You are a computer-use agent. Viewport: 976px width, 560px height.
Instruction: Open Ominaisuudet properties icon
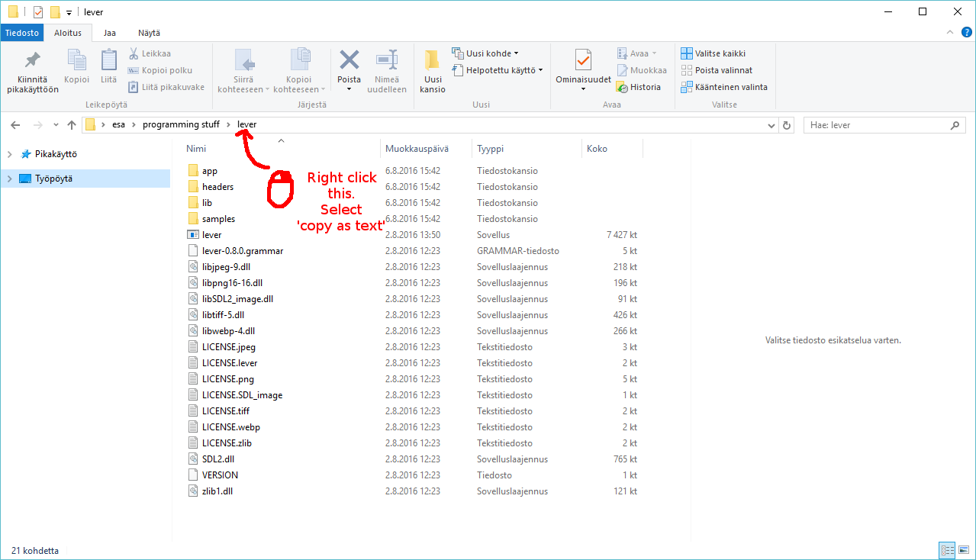[x=583, y=61]
